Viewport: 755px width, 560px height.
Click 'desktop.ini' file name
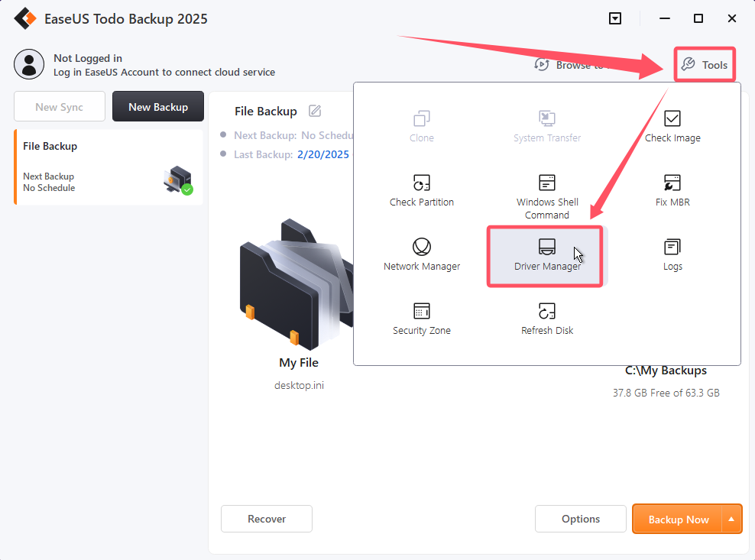tap(299, 385)
